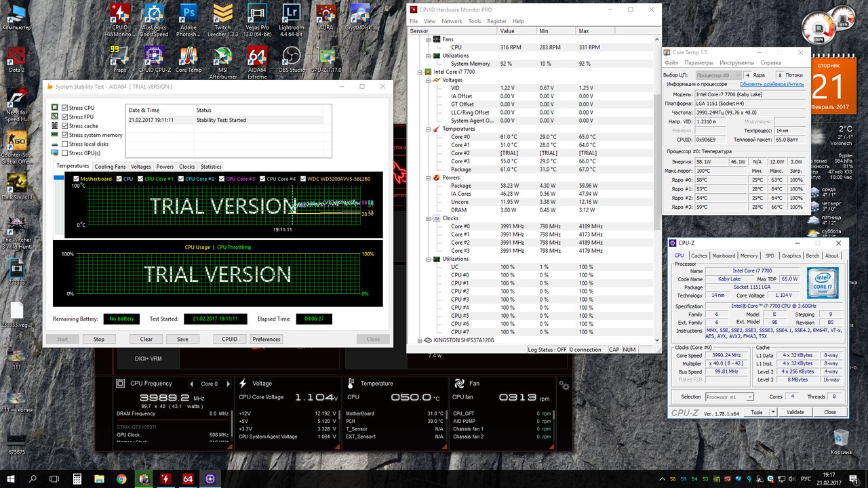Enable the Stress GPU(s) checkbox
Screen dimensions: 868x488
(x=65, y=153)
